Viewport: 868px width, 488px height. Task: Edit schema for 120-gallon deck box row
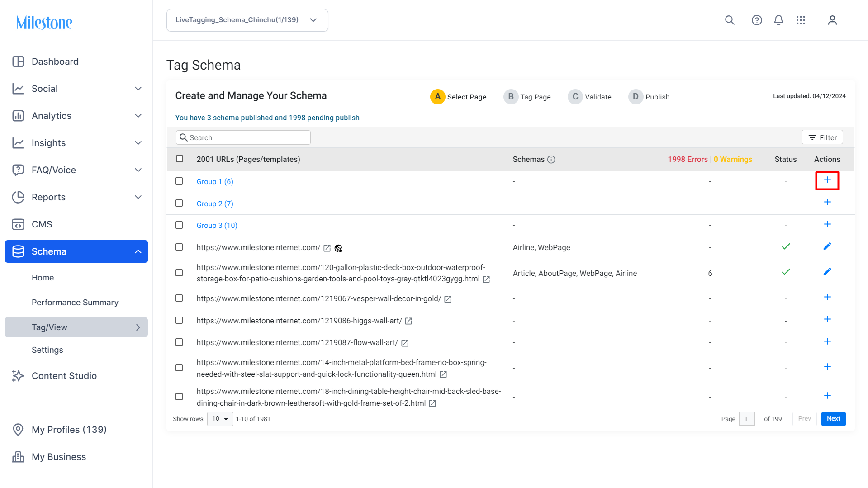click(827, 272)
